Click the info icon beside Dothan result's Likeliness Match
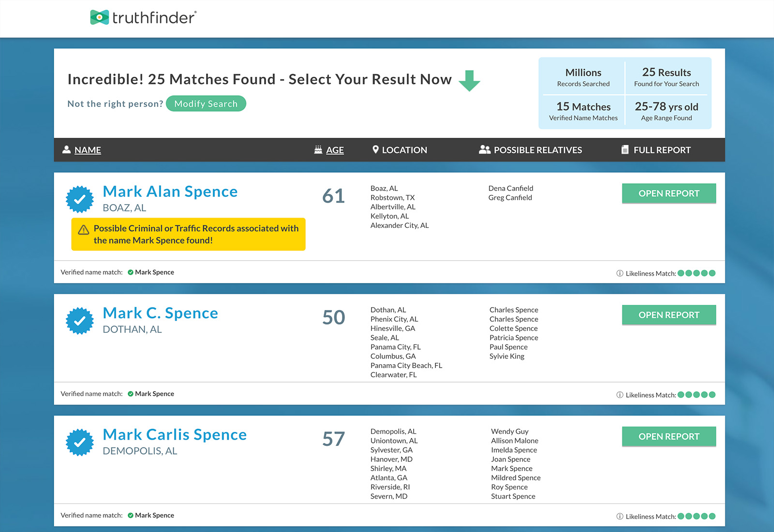The height and width of the screenshot is (532, 774). pos(620,395)
